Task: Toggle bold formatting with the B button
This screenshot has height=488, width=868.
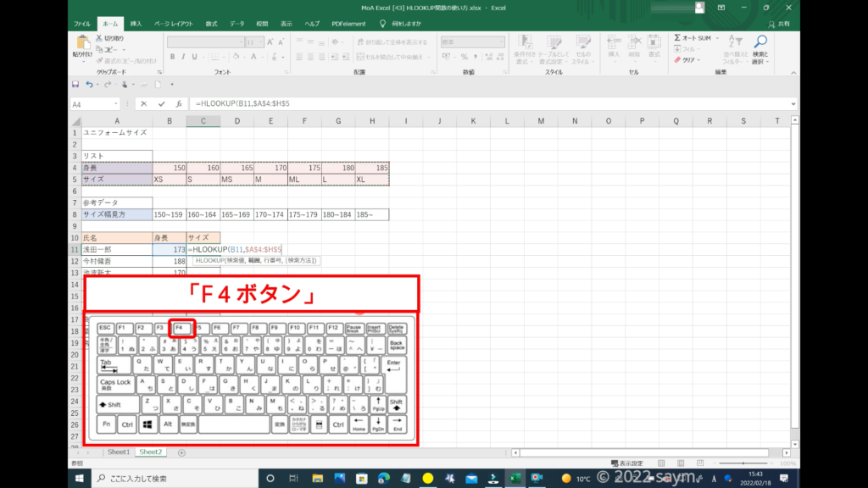Action: click(171, 57)
